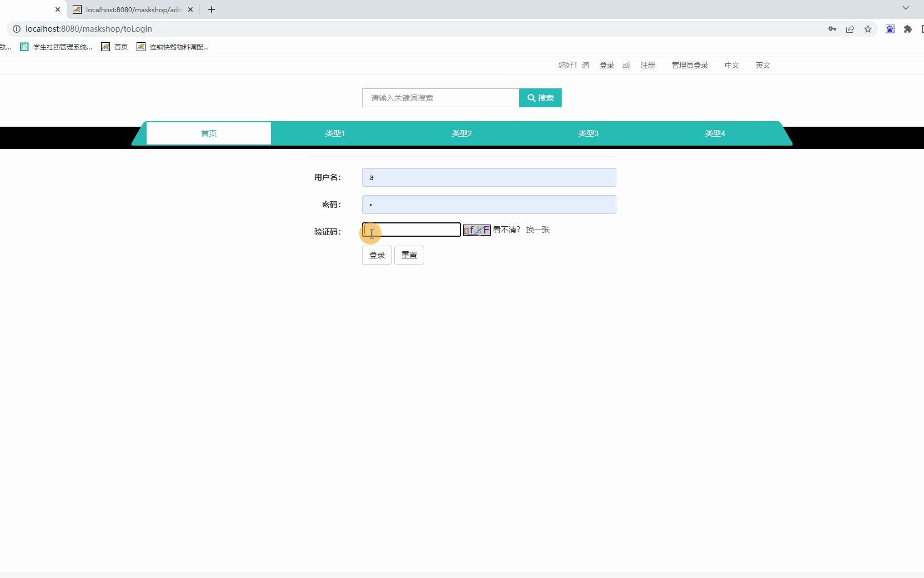The image size is (924, 578).
Task: Click the address bar URL
Action: pyautogui.click(x=89, y=29)
